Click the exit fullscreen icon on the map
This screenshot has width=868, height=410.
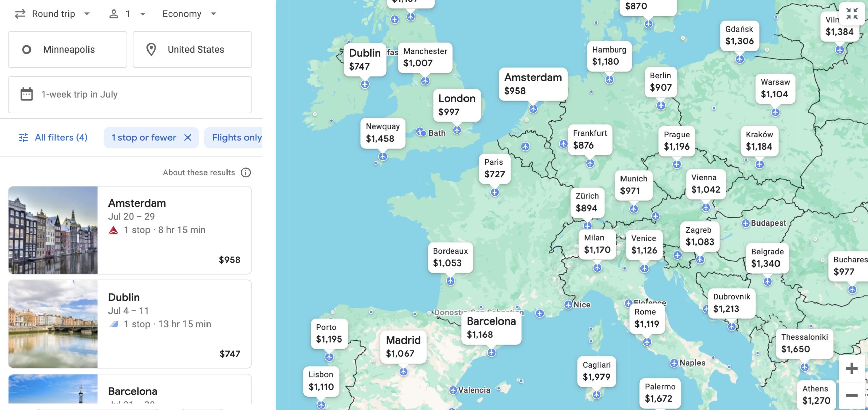(x=851, y=14)
